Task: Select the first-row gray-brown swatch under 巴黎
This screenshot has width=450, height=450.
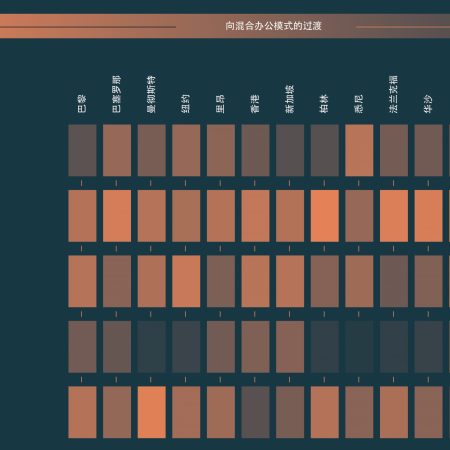Action: point(82,150)
